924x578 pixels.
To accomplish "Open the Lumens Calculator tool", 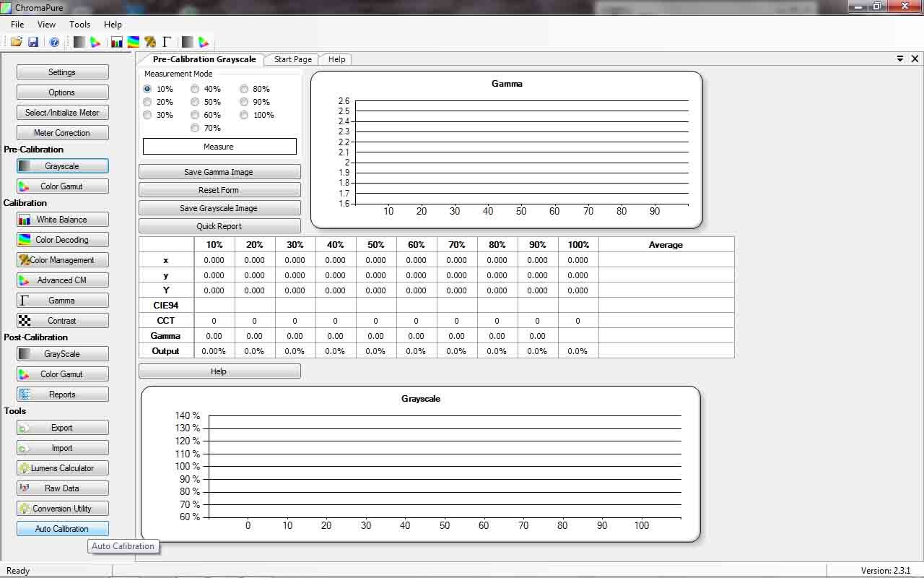I will [62, 468].
